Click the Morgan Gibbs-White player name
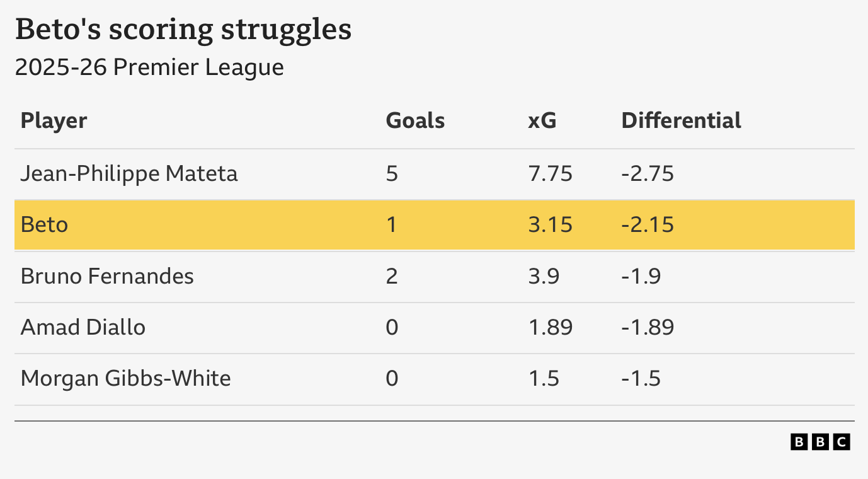The image size is (868, 479). pos(125,378)
